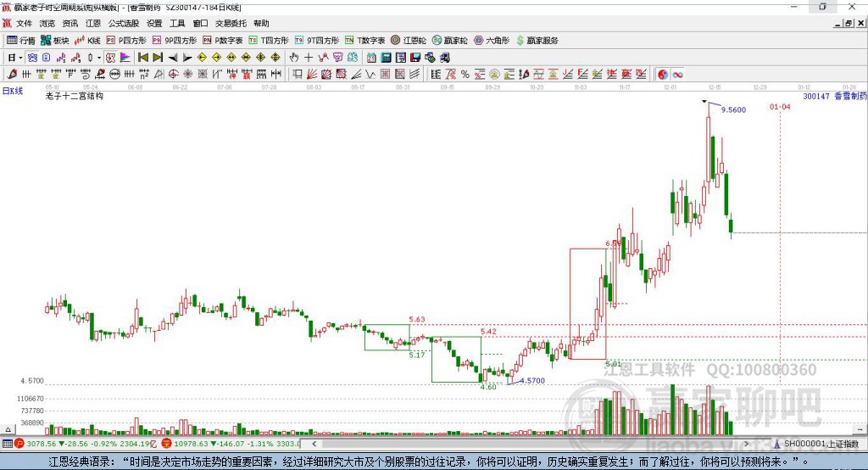This screenshot has height=470, width=868.
Task: Click the yin-yang Taiji icon
Action: tap(663, 75)
